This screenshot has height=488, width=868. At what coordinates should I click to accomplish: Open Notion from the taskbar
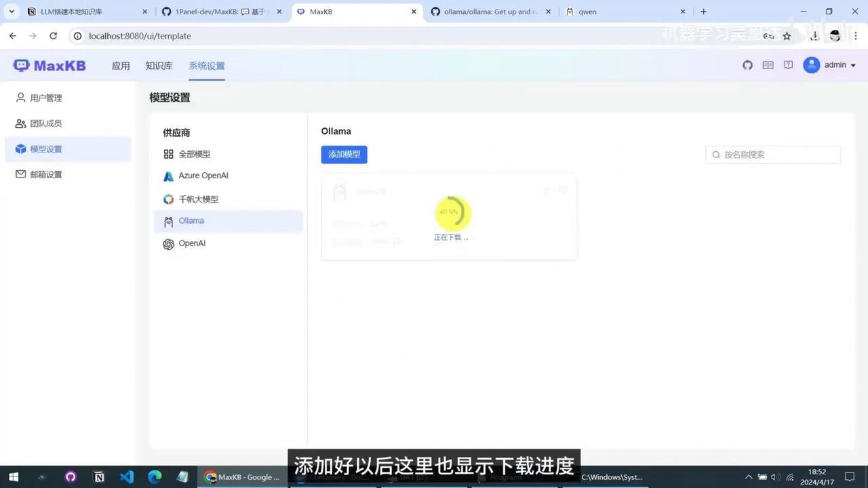[99, 477]
